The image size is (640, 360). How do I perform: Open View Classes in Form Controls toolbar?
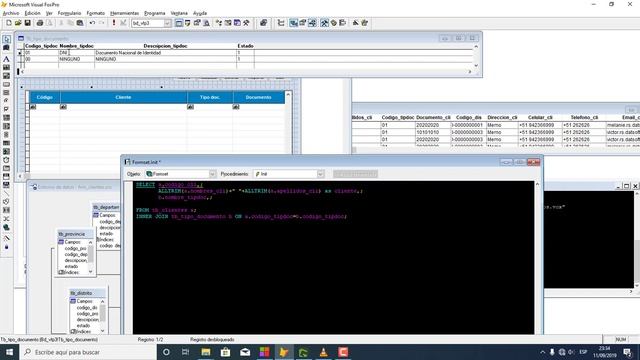tap(7, 48)
